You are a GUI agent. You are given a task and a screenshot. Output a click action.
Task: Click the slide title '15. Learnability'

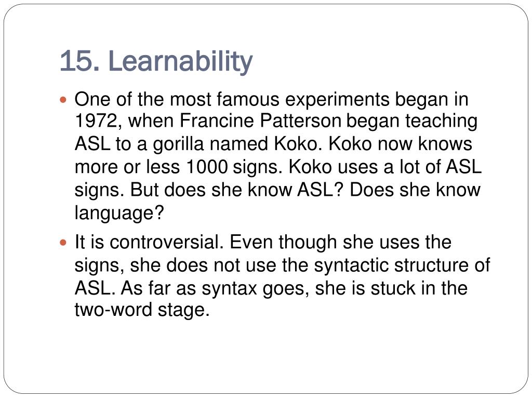[x=156, y=61]
